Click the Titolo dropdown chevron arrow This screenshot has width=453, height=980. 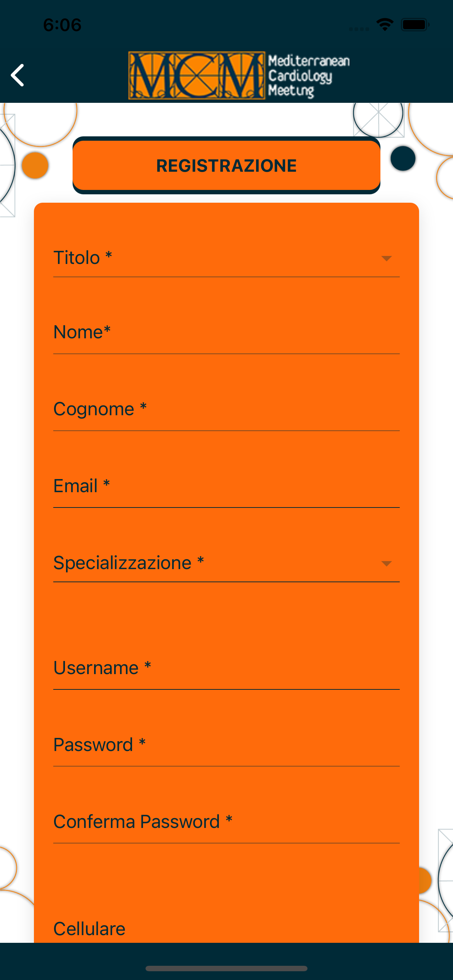(387, 258)
